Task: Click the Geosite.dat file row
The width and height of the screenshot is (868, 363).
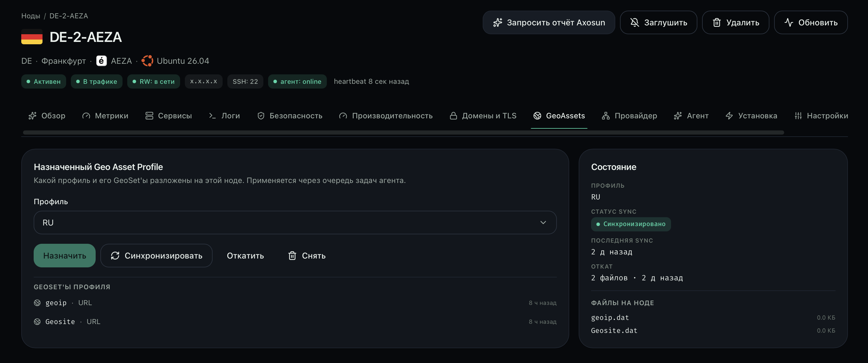Action: tap(713, 331)
